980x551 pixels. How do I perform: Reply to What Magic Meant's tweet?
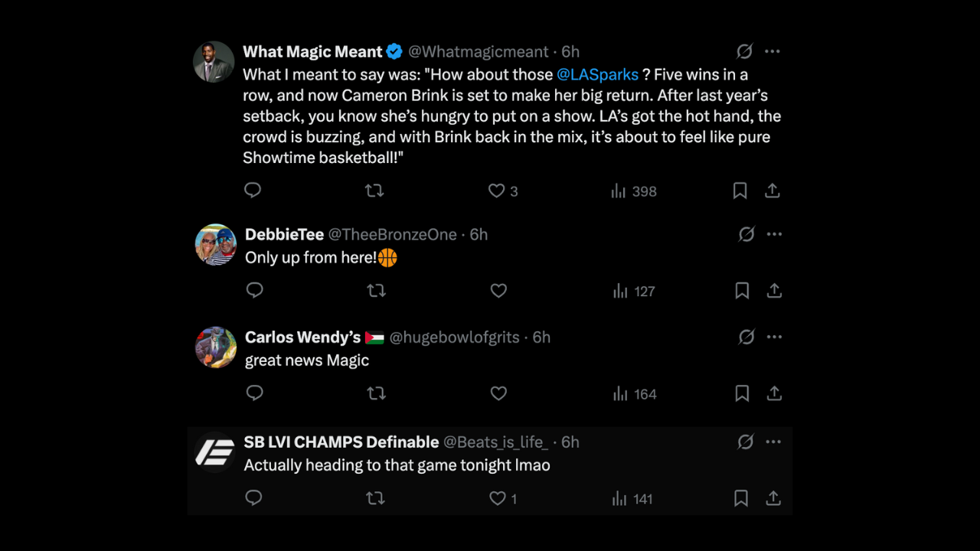pyautogui.click(x=253, y=191)
